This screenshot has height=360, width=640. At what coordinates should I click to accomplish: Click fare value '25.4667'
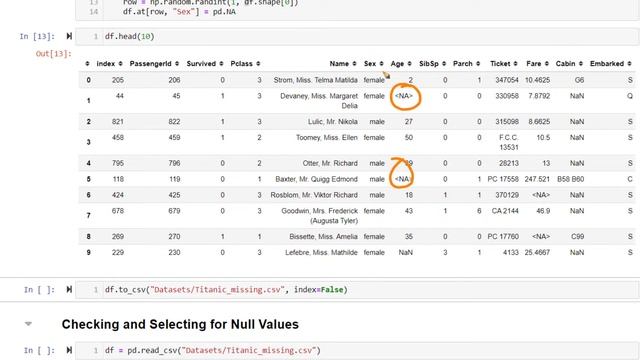[x=538, y=253]
